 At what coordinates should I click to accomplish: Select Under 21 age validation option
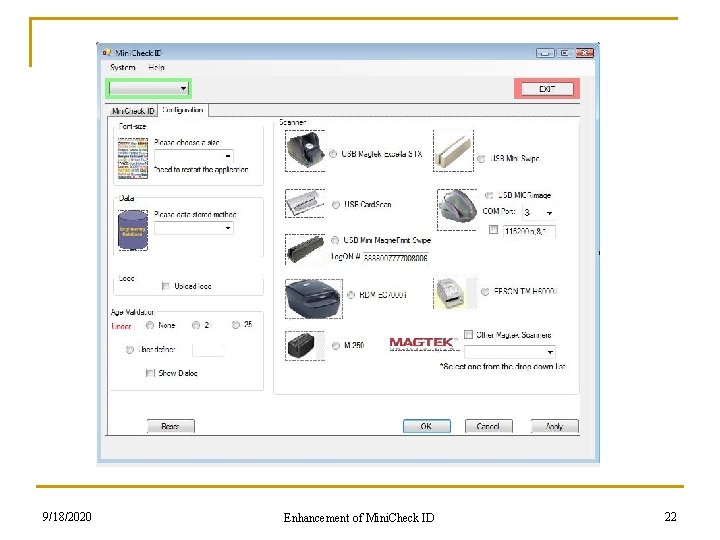tap(196, 325)
